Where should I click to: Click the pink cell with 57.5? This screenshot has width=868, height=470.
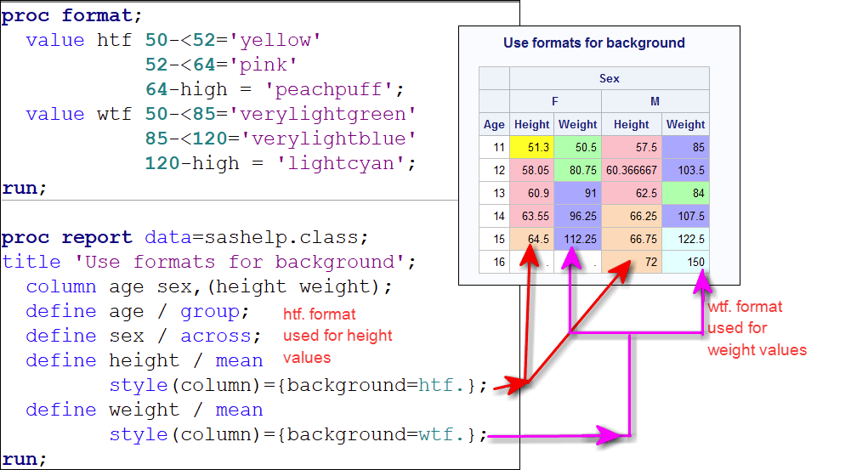(632, 147)
